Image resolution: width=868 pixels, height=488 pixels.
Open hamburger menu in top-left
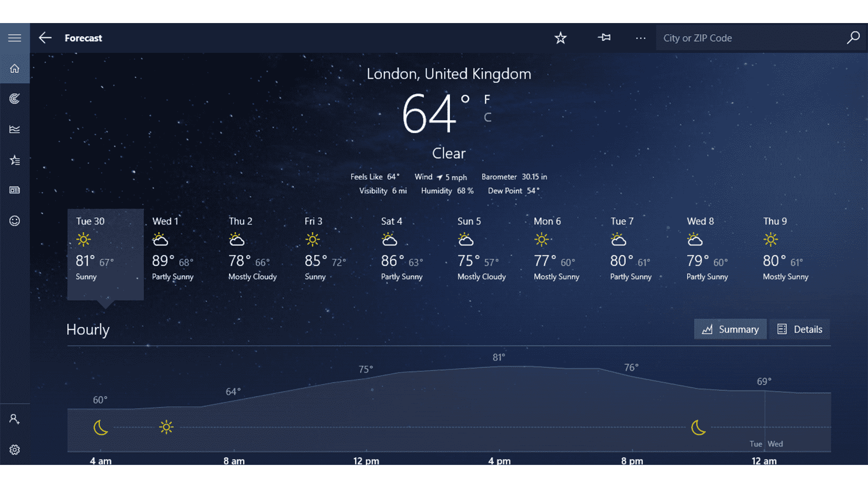coord(14,38)
